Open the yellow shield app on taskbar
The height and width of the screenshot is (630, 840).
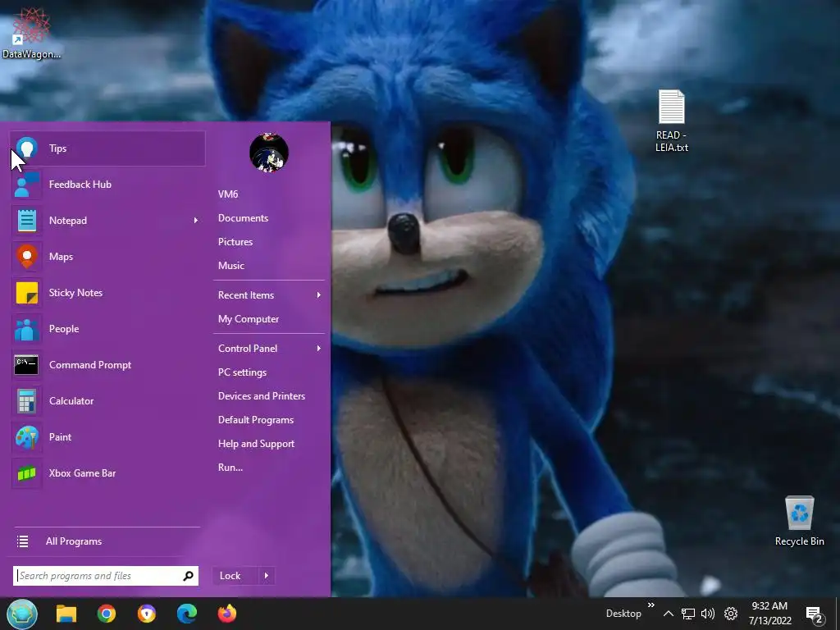(147, 614)
